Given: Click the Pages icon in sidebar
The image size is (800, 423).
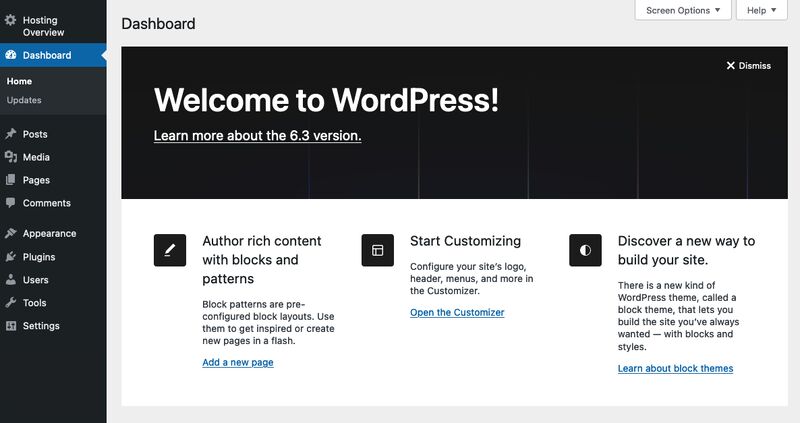Looking at the screenshot, I should [10, 180].
